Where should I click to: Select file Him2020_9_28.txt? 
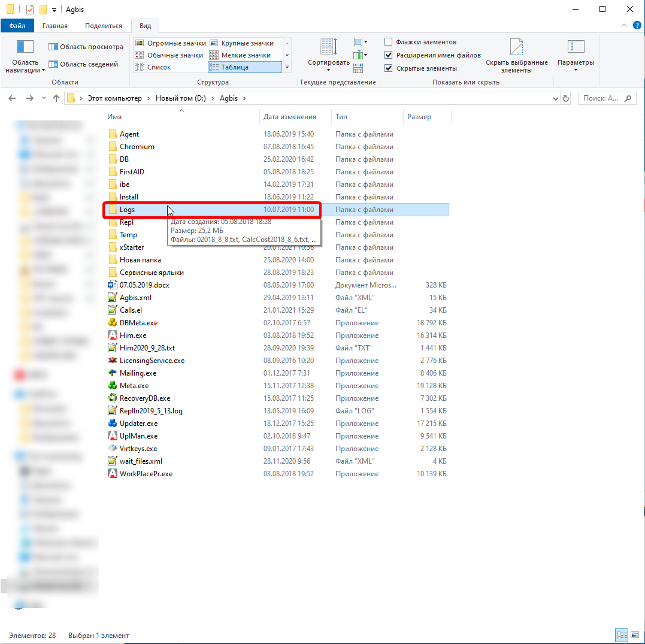click(147, 347)
